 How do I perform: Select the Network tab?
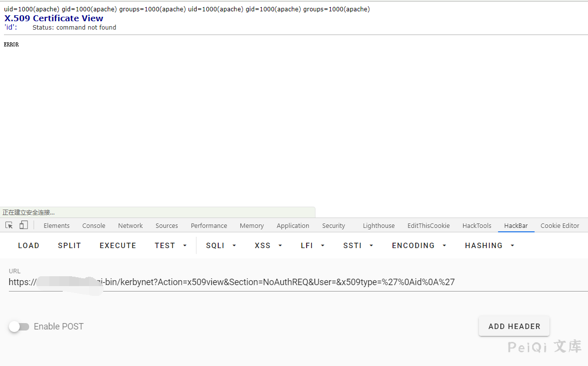(x=130, y=226)
